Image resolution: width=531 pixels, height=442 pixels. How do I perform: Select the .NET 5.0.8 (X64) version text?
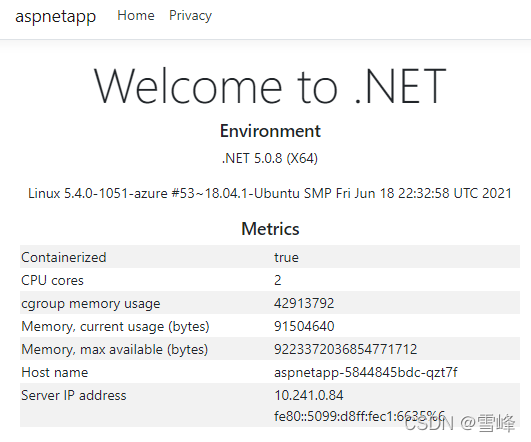click(x=270, y=158)
